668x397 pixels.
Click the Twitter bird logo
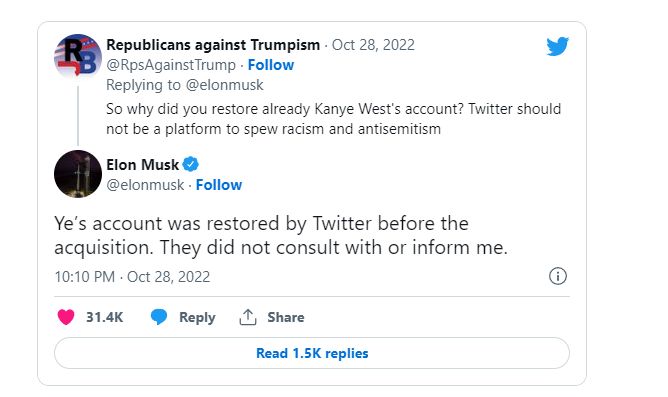[558, 46]
